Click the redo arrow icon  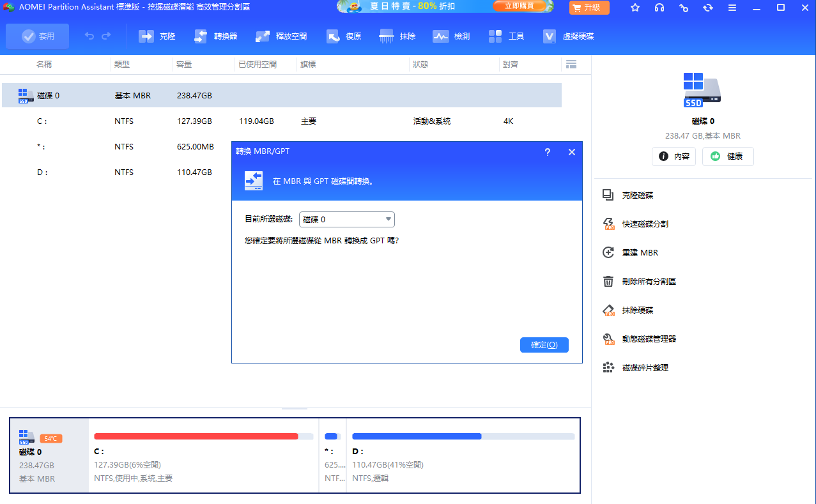[x=106, y=36]
